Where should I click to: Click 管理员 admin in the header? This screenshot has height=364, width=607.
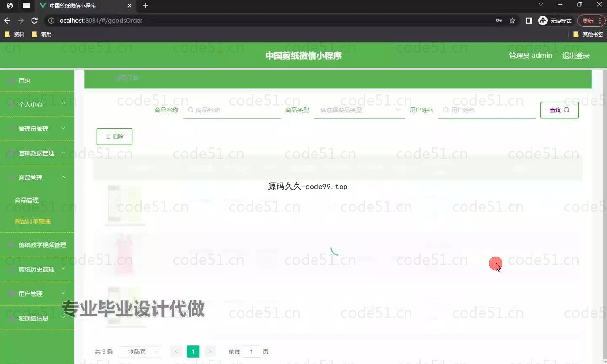click(530, 56)
